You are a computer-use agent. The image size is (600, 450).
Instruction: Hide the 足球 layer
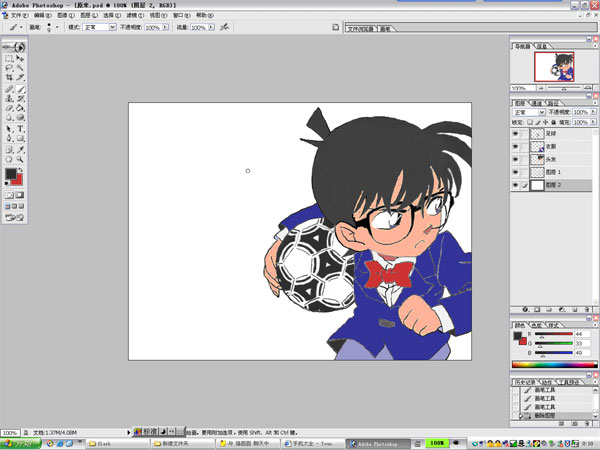(515, 134)
